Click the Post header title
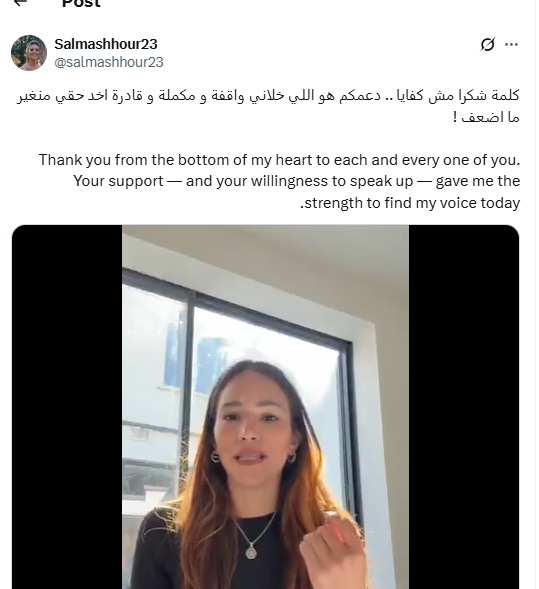This screenshot has height=589, width=539. click(x=81, y=3)
